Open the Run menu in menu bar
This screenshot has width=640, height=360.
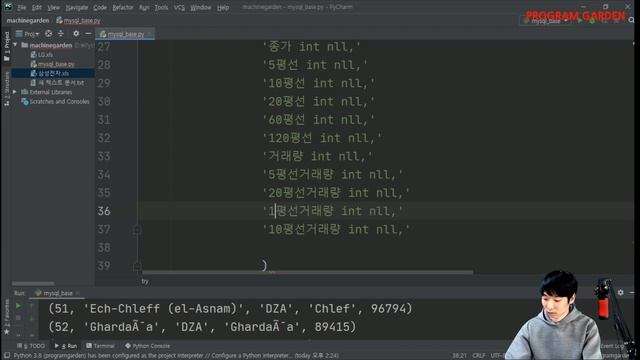coord(144,7)
